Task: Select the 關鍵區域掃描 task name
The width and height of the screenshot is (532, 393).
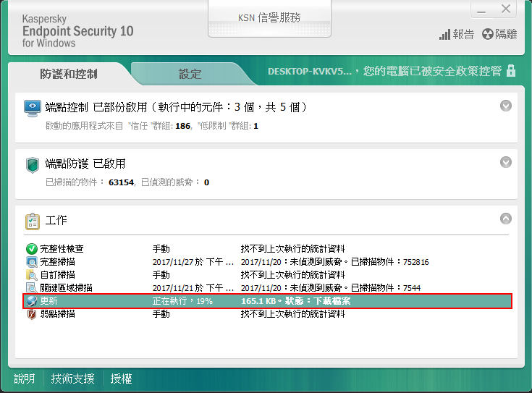Action: 66,288
